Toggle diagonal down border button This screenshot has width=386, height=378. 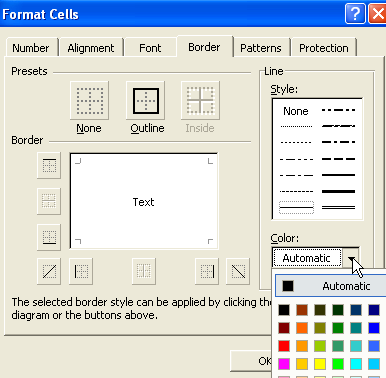238,271
